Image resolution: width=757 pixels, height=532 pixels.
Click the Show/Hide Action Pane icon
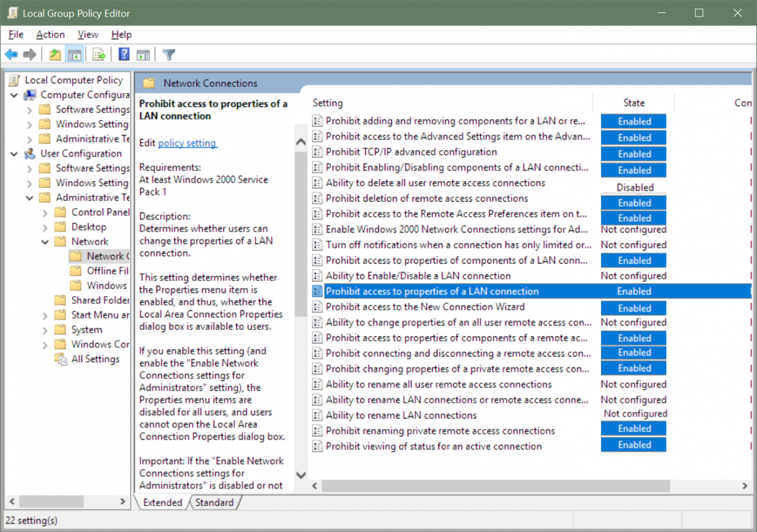[143, 55]
